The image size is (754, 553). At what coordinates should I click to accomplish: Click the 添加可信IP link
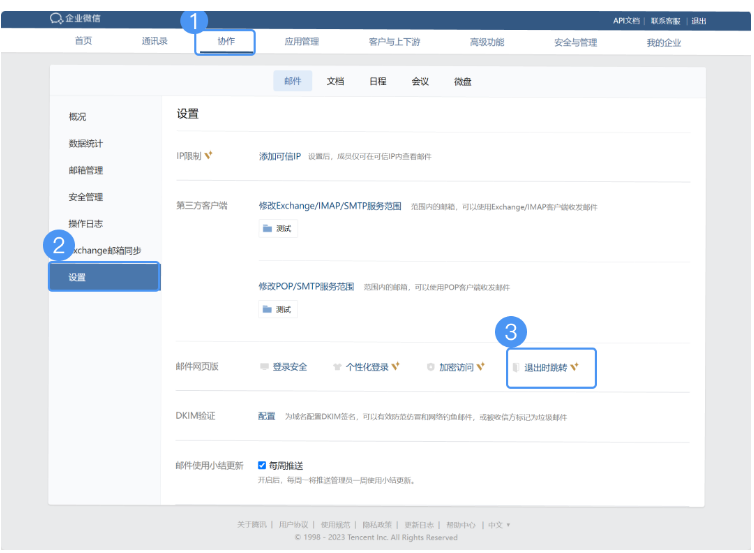click(x=279, y=156)
